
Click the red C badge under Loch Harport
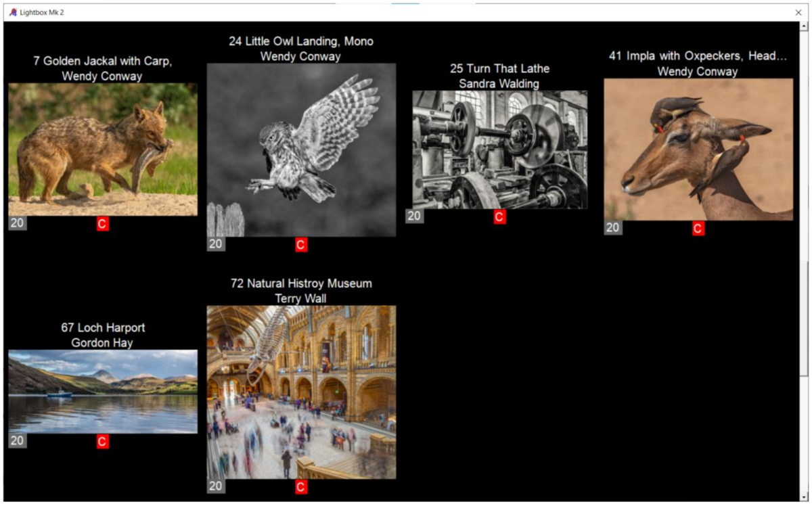(x=103, y=442)
